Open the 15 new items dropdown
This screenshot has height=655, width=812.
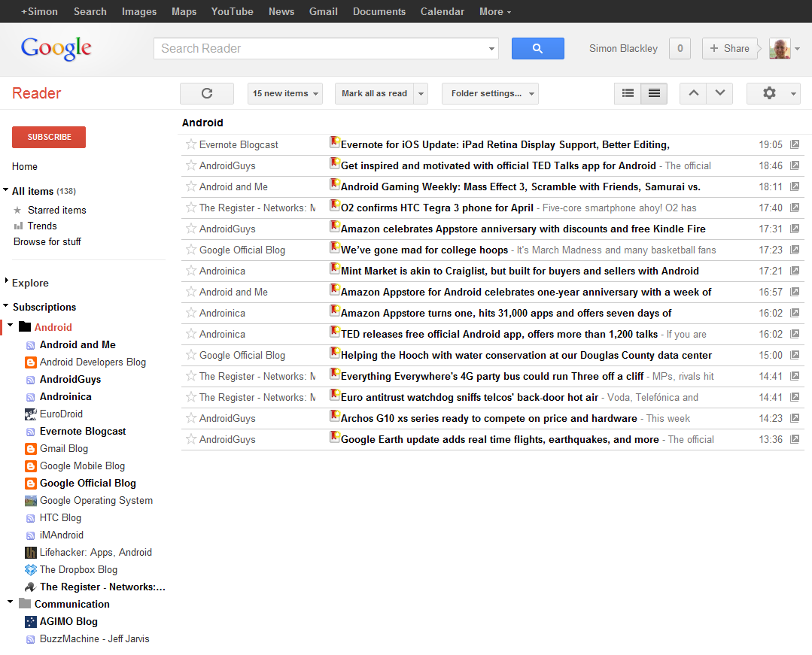tap(284, 94)
